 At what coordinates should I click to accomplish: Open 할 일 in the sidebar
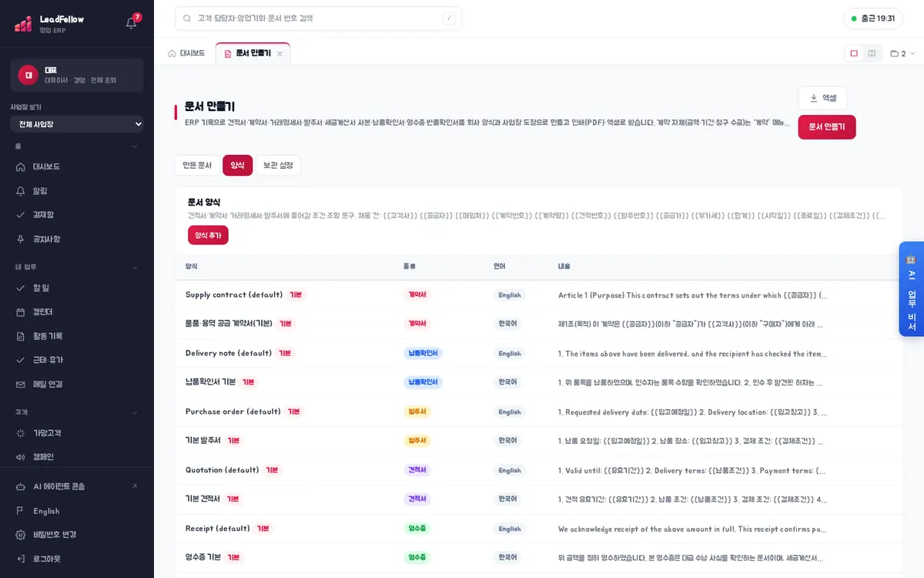click(77, 287)
